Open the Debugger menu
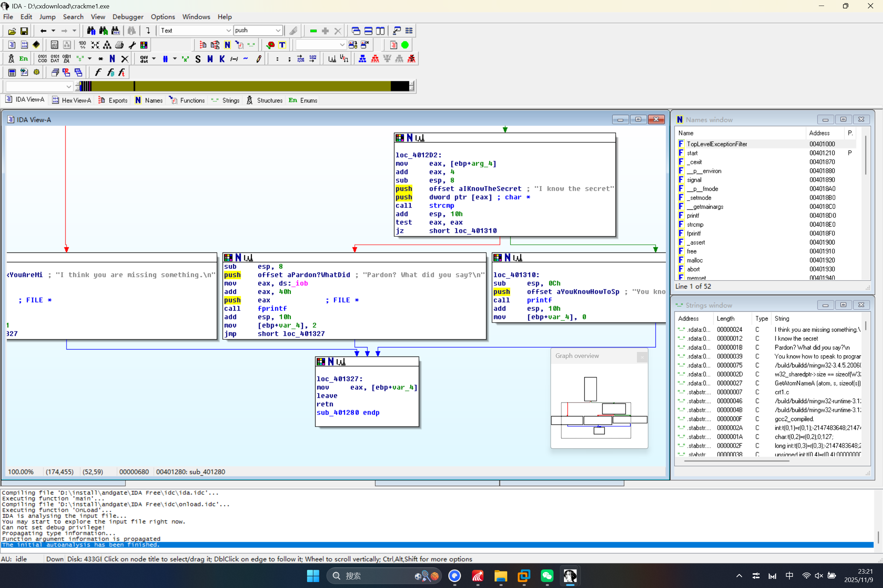This screenshot has width=883, height=588. pos(128,17)
